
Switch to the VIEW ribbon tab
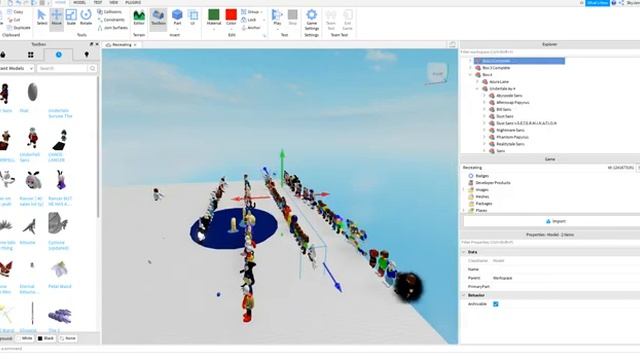113,2
